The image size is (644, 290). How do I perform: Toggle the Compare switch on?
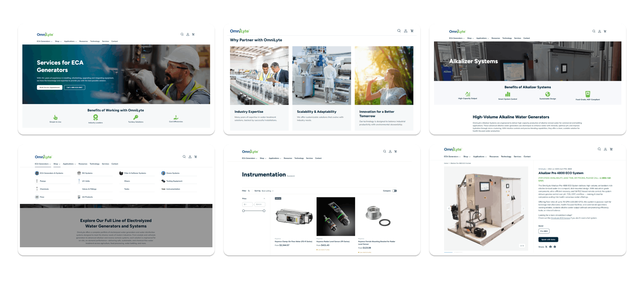coord(394,191)
